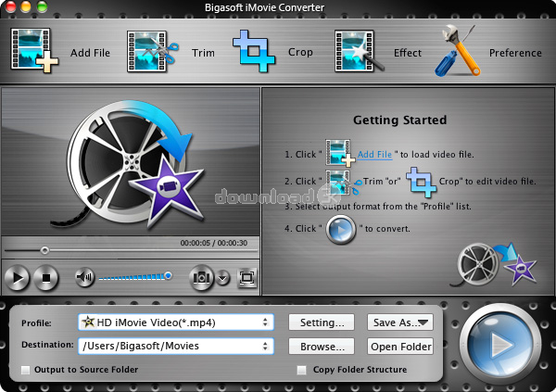Image resolution: width=556 pixels, height=392 pixels.
Task: Click blue convert icon in Getting Started step 4
Action: tap(340, 230)
